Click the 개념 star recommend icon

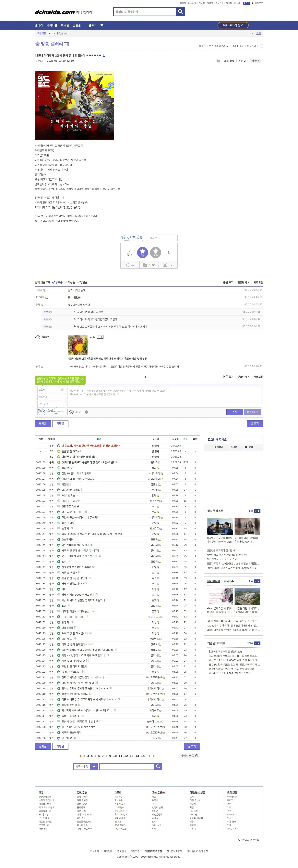[142, 252]
